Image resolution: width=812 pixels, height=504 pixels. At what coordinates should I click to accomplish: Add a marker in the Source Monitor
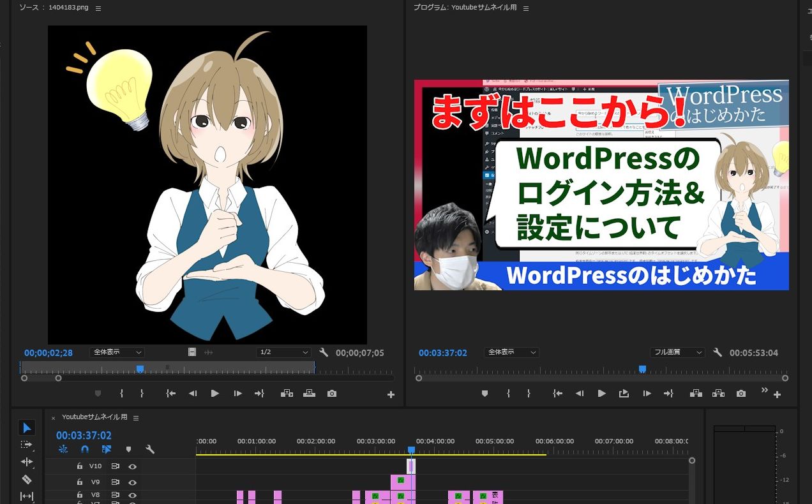point(98,394)
